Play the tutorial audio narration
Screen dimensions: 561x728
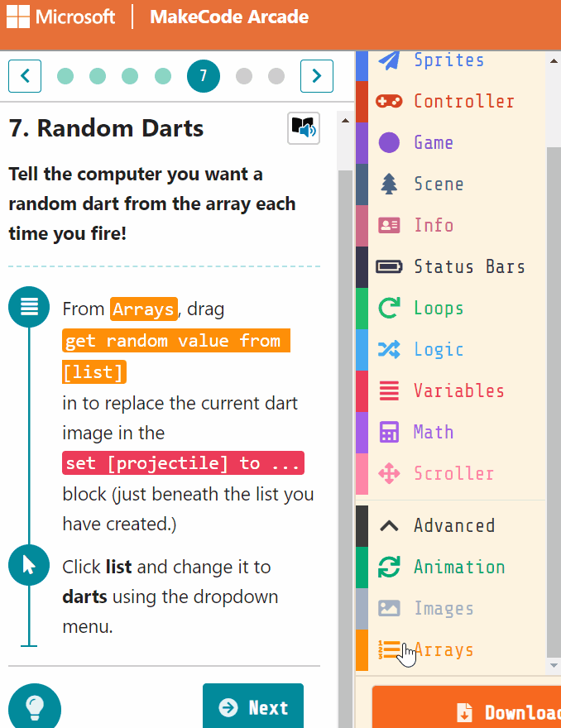[303, 129]
